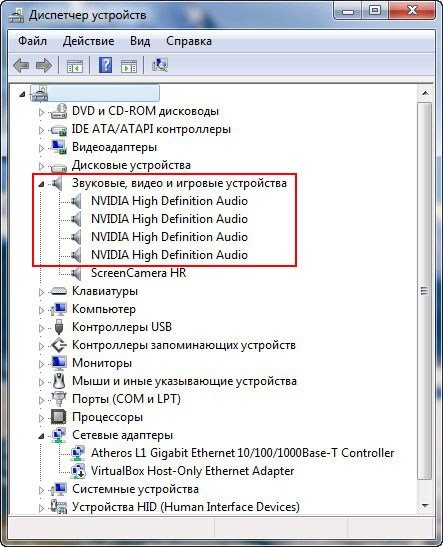Viewport: 443px width, 547px height.
Task: Click the blue question mark Help icon
Action: click(105, 65)
